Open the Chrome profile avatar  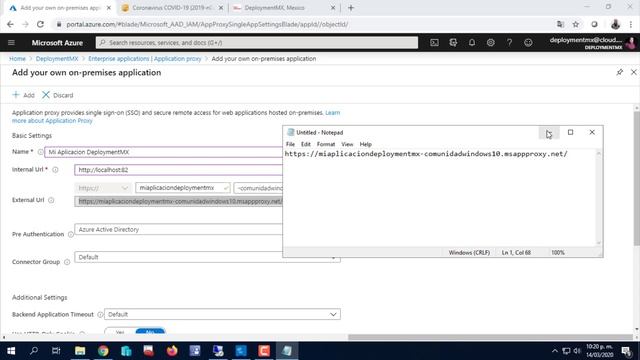pos(615,24)
